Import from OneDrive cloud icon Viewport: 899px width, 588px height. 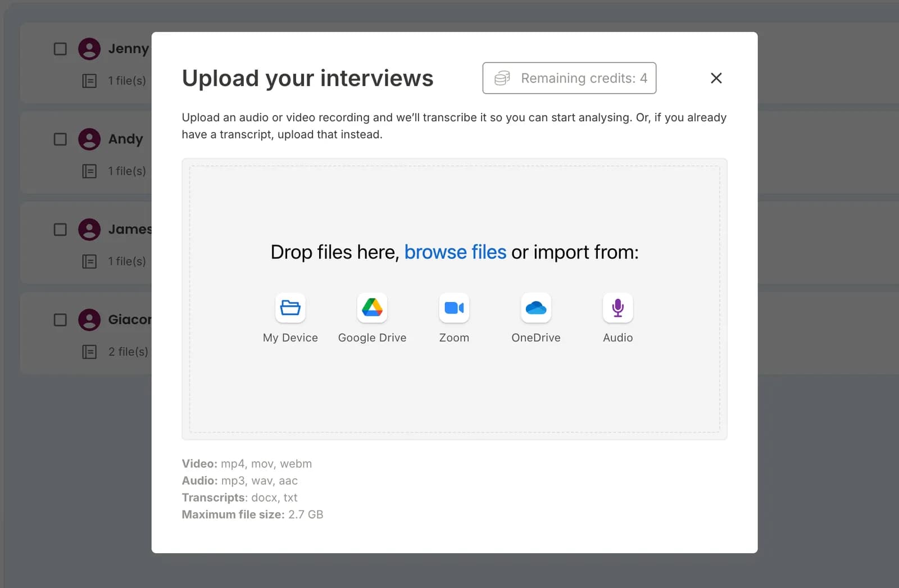536,308
